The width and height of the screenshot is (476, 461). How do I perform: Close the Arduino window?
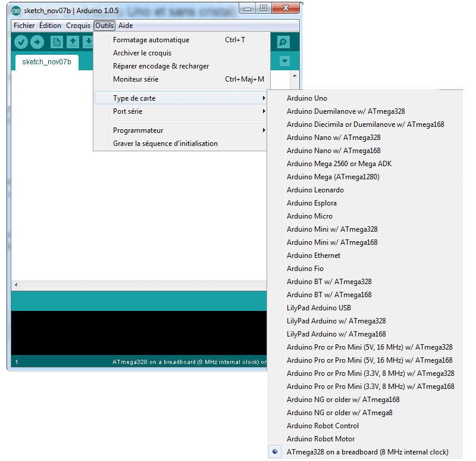[x=286, y=8]
